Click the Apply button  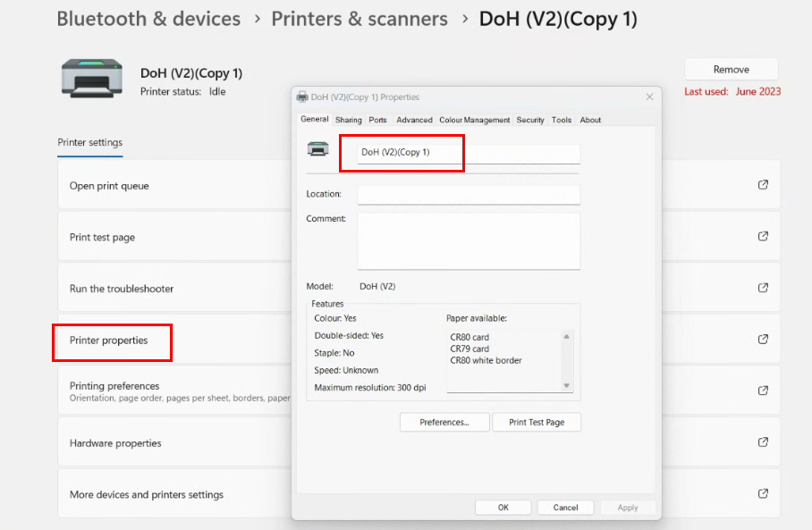pos(628,508)
